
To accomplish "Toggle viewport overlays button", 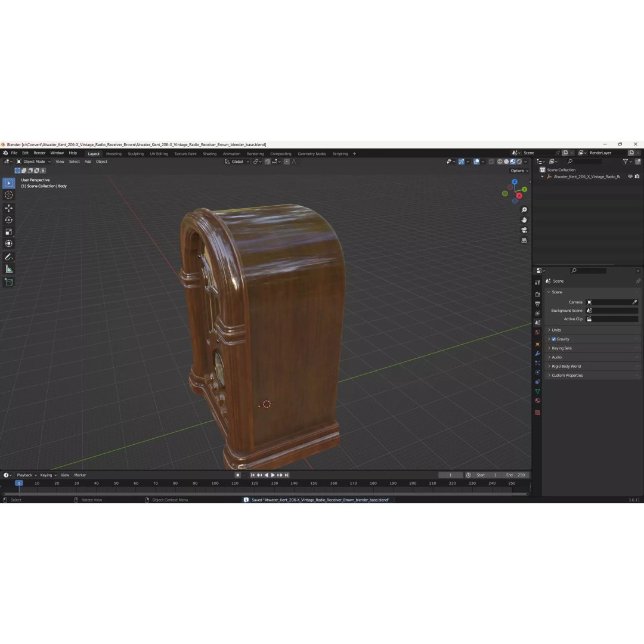I will 476,162.
